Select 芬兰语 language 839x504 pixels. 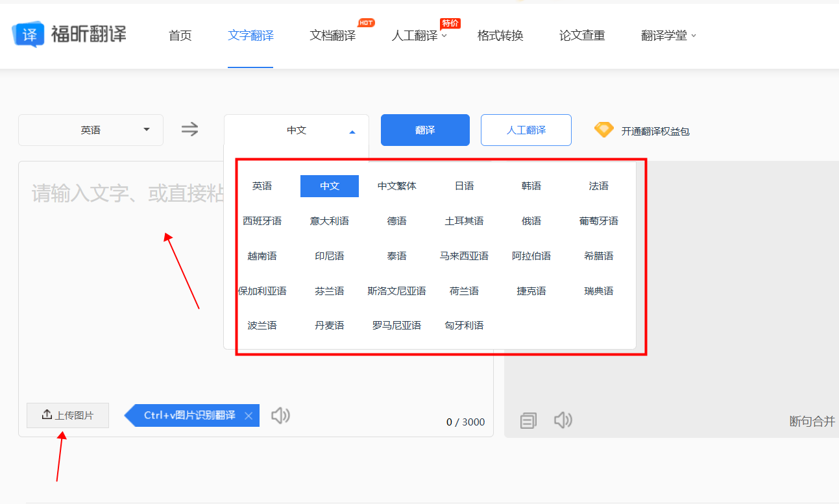tap(330, 291)
